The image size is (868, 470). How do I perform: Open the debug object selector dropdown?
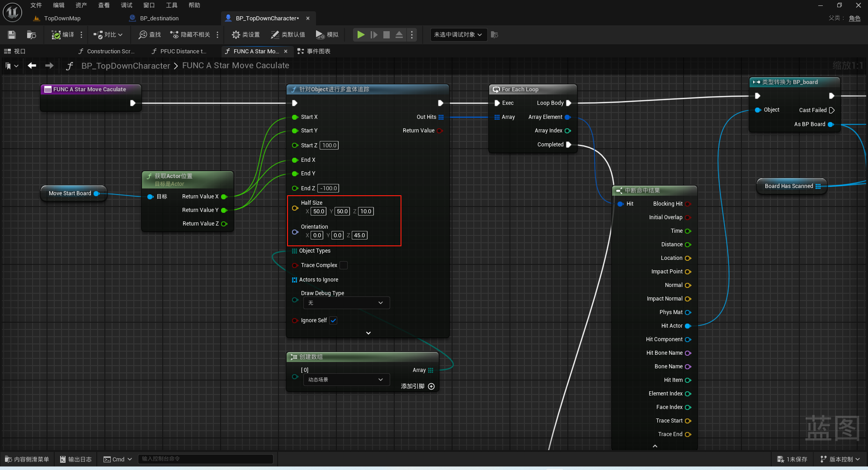tap(458, 35)
